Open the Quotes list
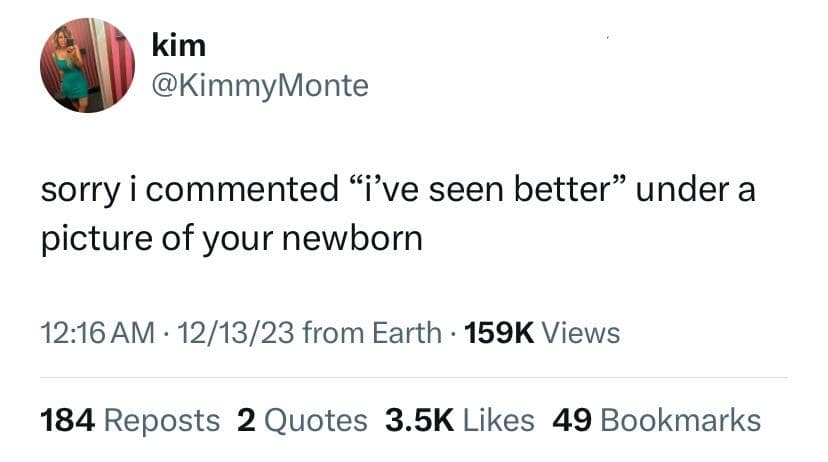This screenshot has width=828, height=462. 315,420
